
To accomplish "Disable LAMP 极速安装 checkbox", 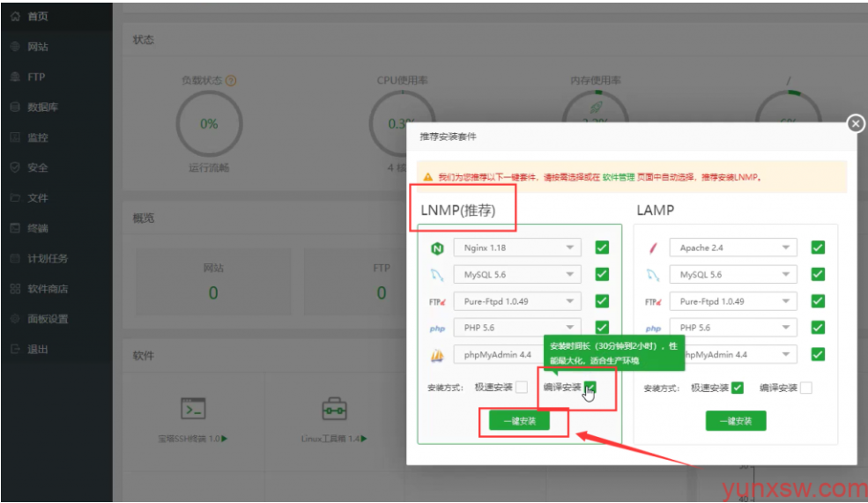I will point(738,388).
